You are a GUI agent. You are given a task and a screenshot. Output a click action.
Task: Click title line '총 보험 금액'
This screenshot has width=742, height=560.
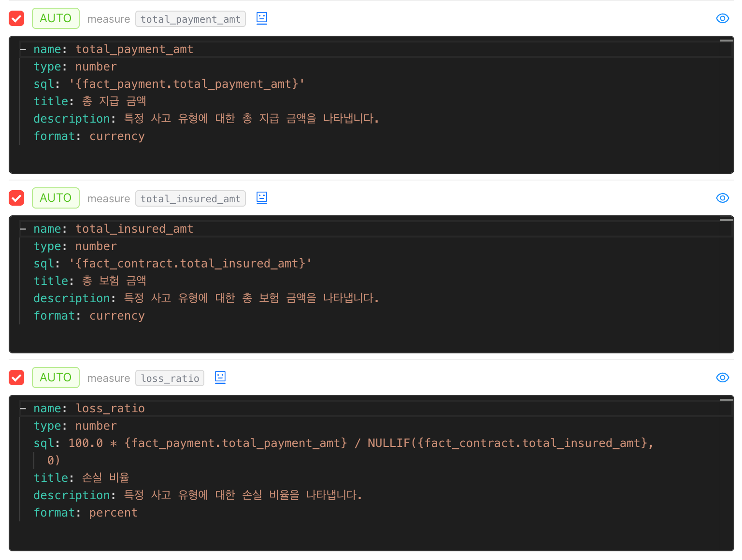[x=90, y=281]
